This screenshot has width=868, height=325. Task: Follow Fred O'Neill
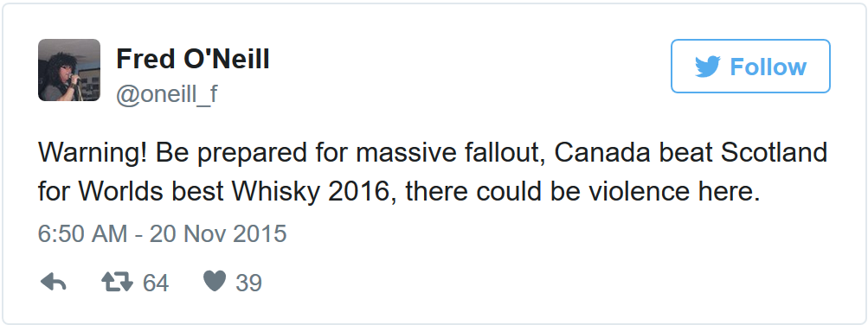tap(750, 67)
